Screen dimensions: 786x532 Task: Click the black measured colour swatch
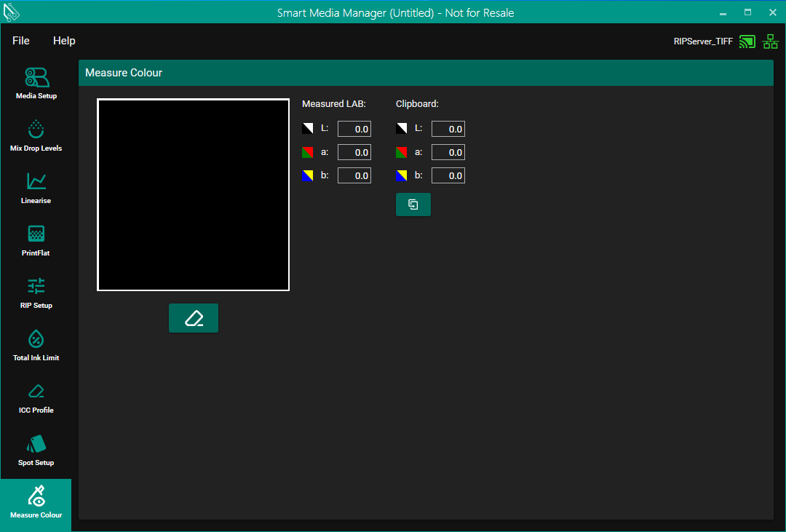click(x=193, y=195)
